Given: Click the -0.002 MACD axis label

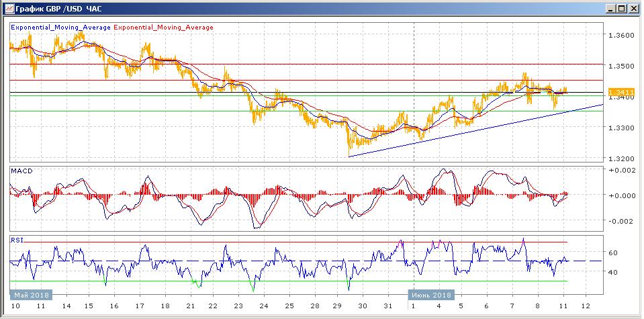Looking at the screenshot, I should pos(620,221).
